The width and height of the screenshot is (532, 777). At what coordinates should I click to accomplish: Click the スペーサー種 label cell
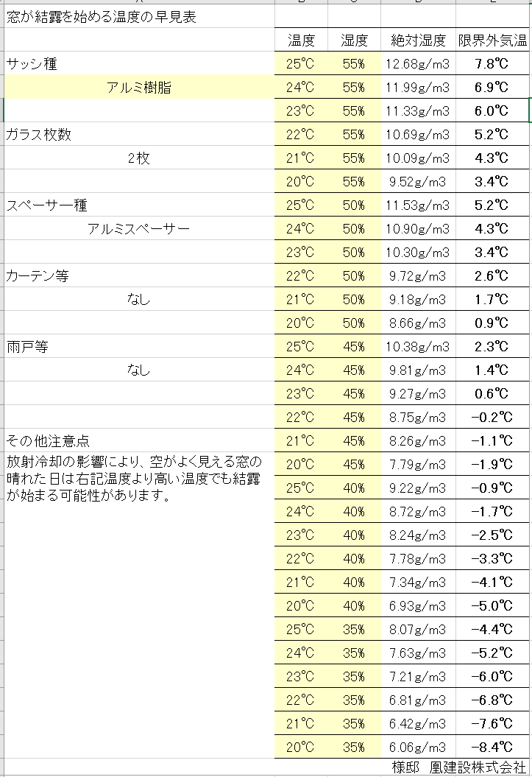[139, 205]
